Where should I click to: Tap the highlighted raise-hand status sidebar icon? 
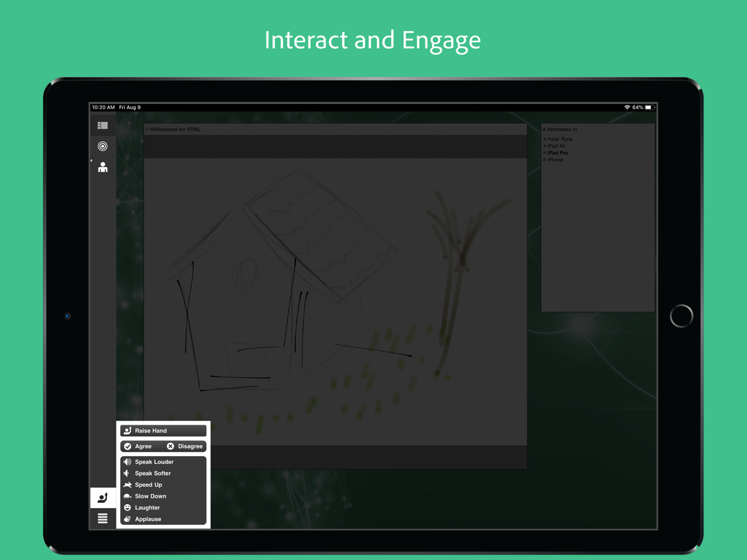click(103, 498)
